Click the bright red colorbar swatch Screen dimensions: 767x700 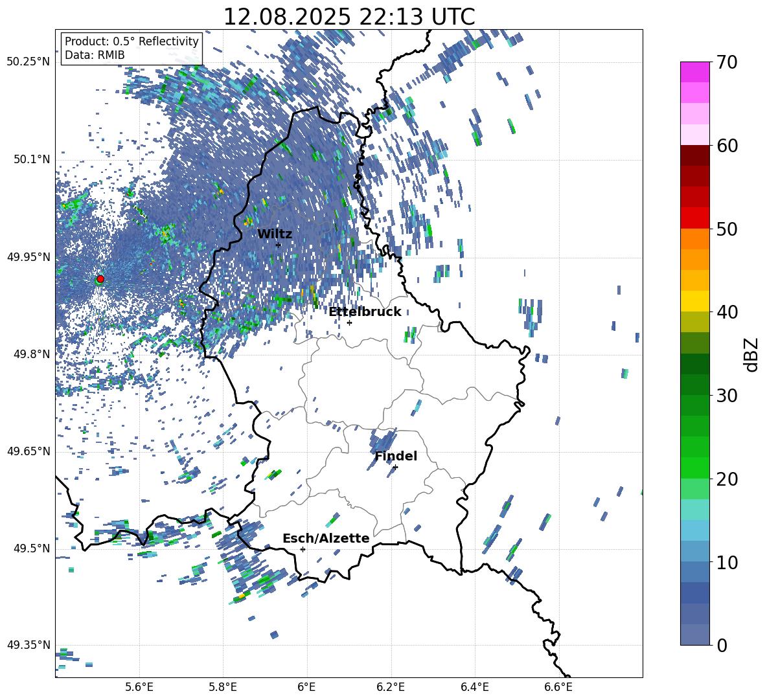click(x=694, y=218)
